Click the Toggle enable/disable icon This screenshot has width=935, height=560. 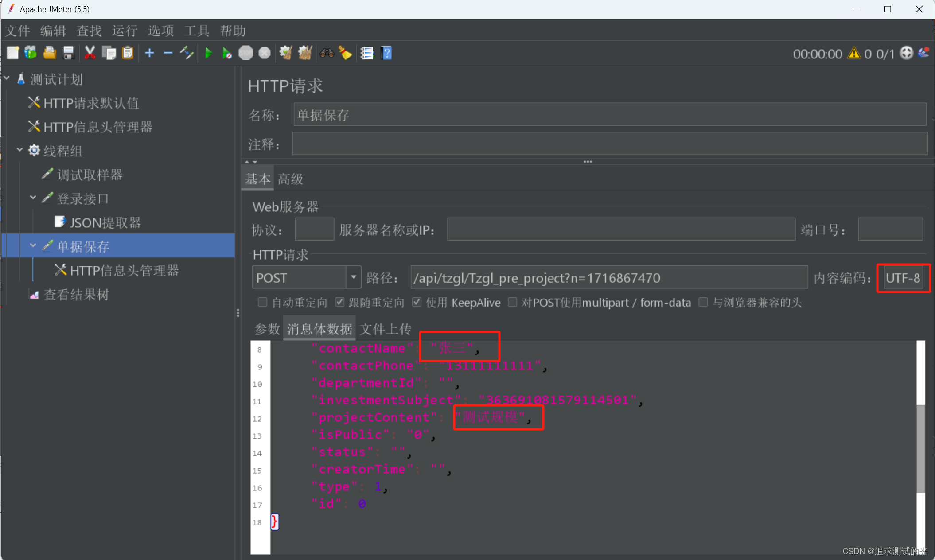coord(187,53)
